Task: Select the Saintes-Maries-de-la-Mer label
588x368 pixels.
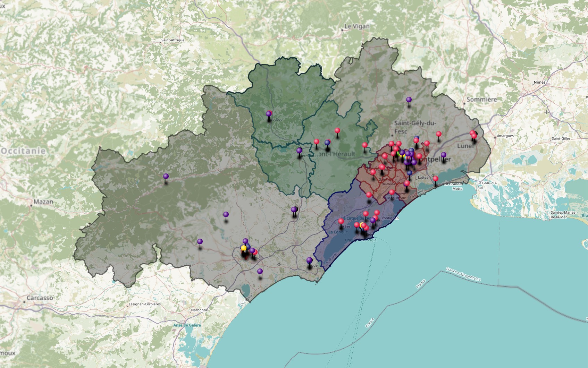Action: point(563,215)
